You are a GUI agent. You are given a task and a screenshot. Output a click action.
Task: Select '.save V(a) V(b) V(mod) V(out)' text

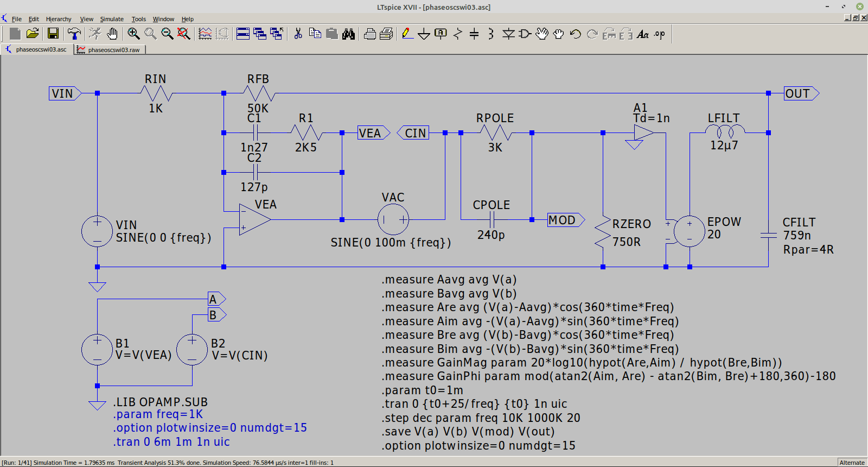point(468,432)
